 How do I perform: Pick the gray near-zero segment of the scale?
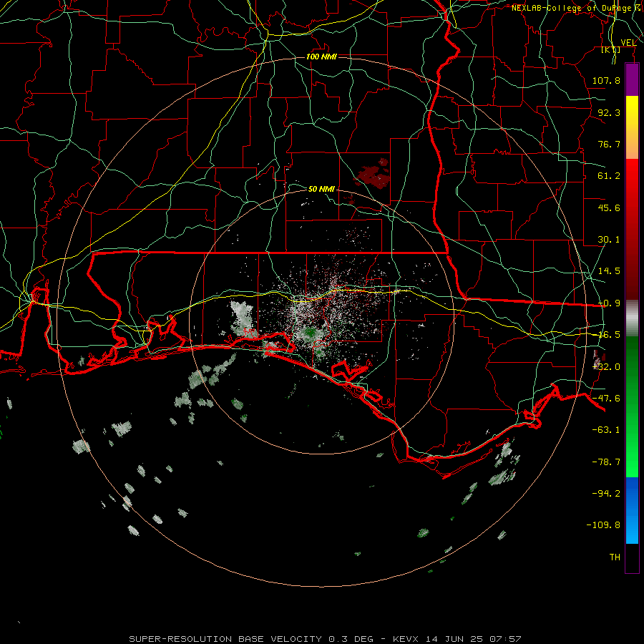point(632,318)
